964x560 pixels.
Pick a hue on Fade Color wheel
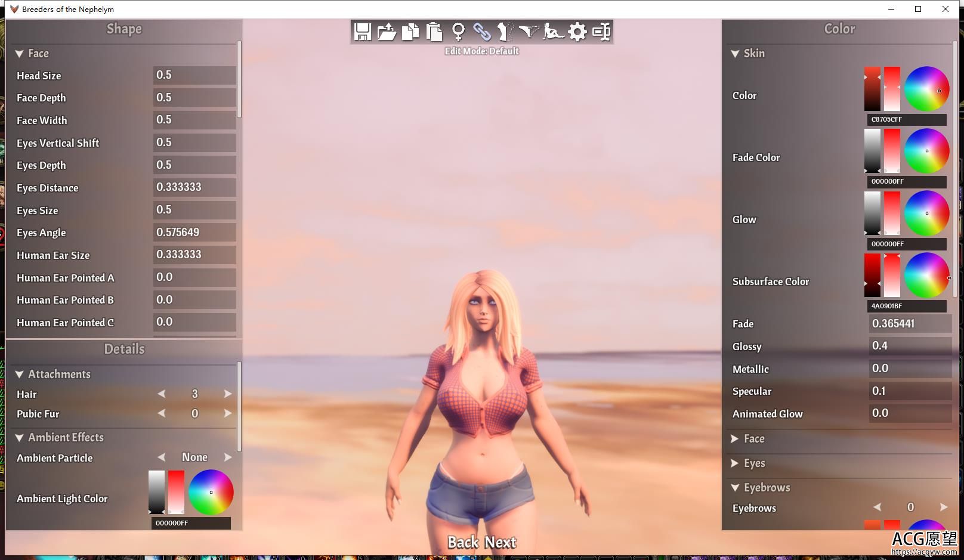pos(926,151)
